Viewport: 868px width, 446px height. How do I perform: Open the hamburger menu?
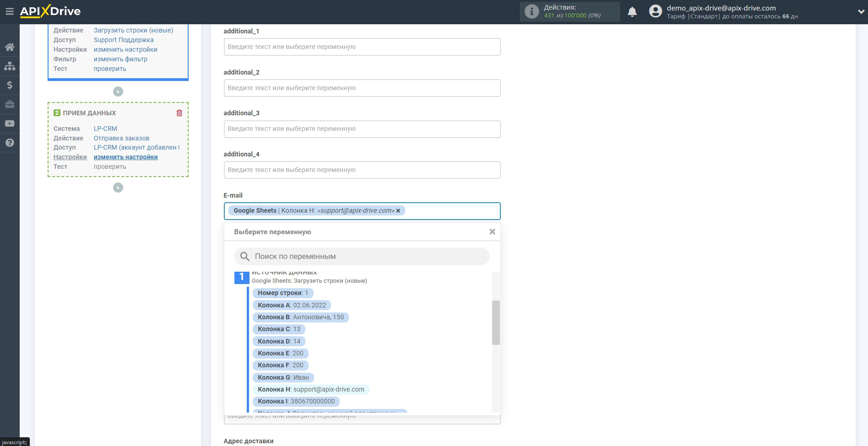[x=9, y=11]
